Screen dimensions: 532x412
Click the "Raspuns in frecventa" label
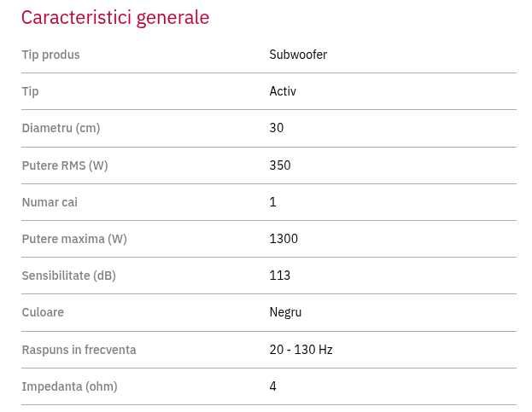click(x=79, y=350)
